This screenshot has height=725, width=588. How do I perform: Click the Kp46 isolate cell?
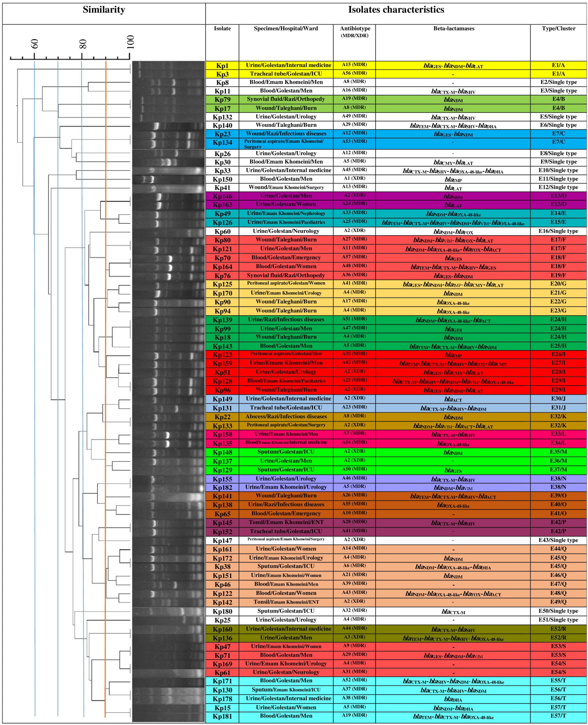coord(222,585)
